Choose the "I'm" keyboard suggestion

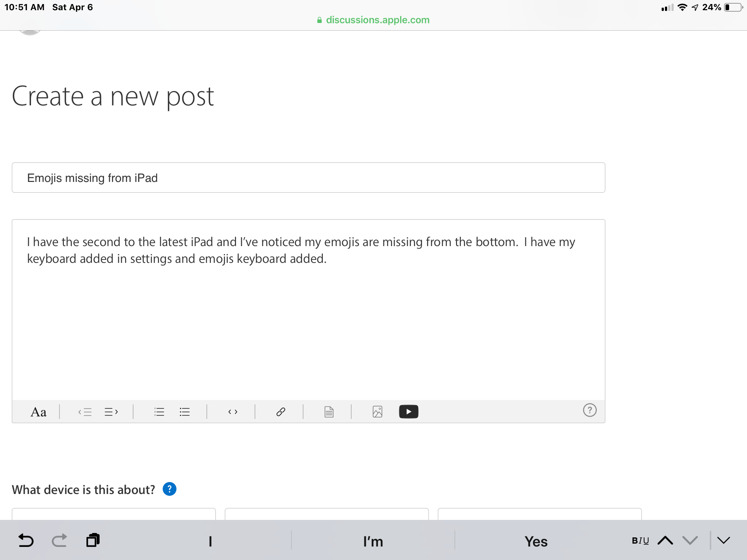coord(373,541)
